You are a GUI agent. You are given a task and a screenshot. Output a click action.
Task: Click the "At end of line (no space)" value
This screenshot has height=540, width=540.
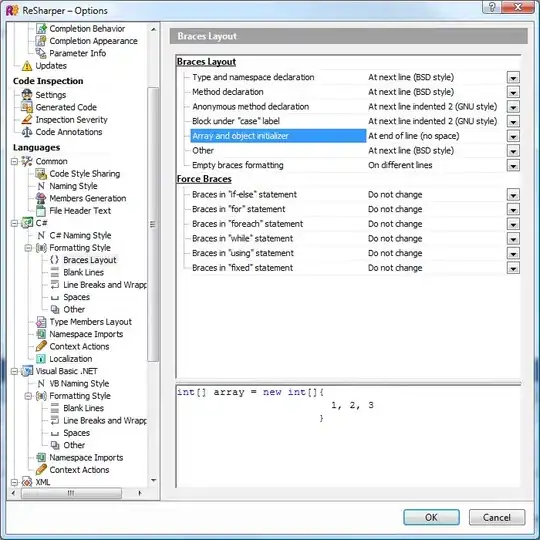414,136
